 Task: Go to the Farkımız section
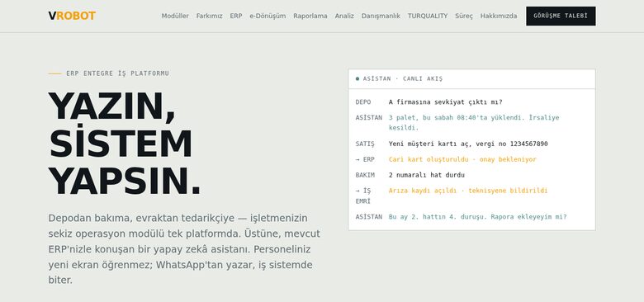209,16
